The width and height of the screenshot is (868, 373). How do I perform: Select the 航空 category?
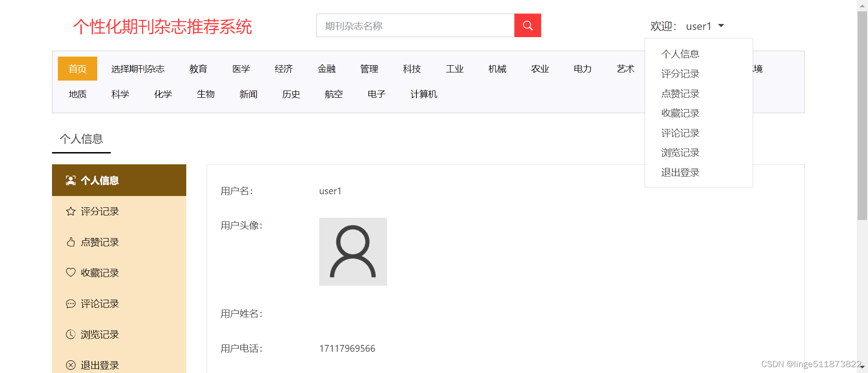coord(334,94)
